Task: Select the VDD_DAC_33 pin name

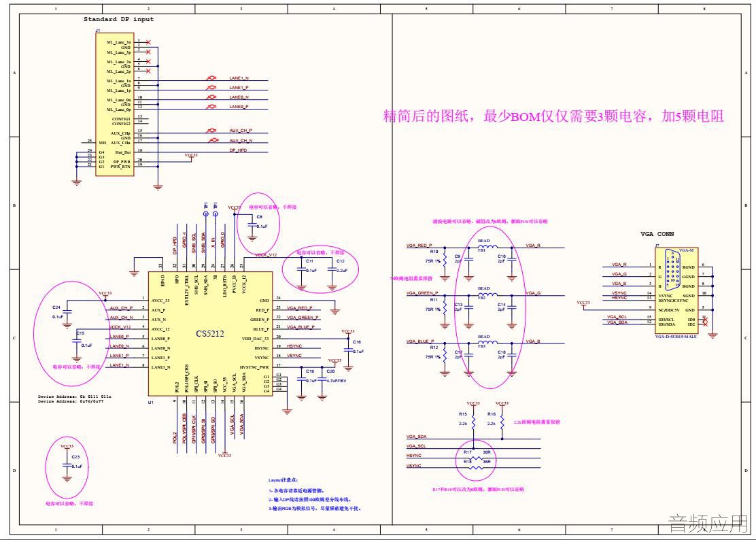Action: point(255,339)
